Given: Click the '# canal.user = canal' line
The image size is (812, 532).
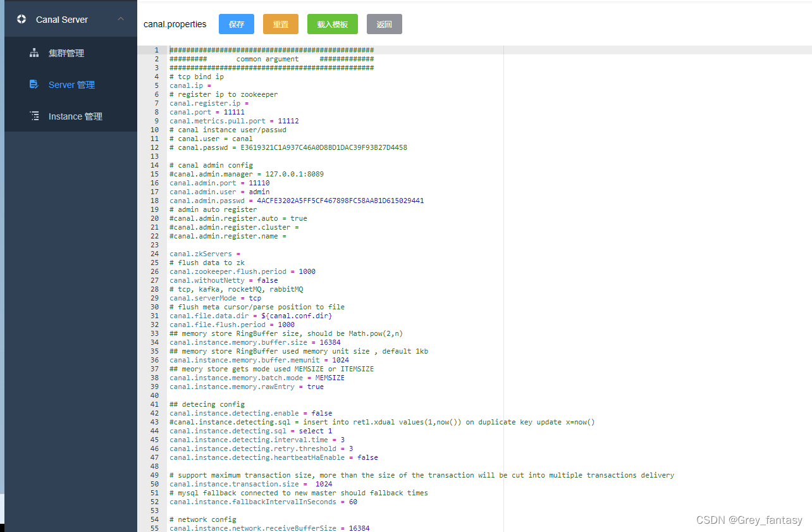Looking at the screenshot, I should point(211,139).
